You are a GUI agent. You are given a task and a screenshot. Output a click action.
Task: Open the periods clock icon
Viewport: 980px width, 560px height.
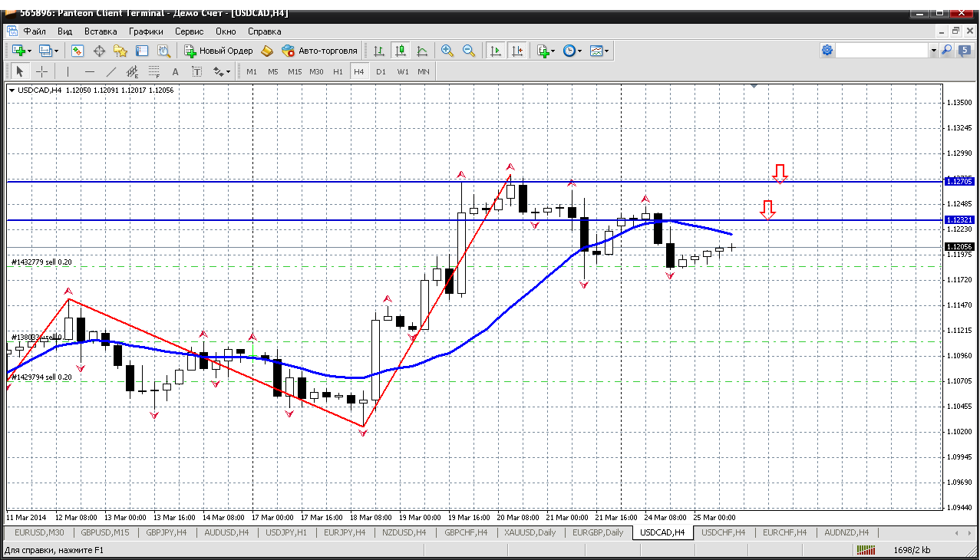(569, 51)
